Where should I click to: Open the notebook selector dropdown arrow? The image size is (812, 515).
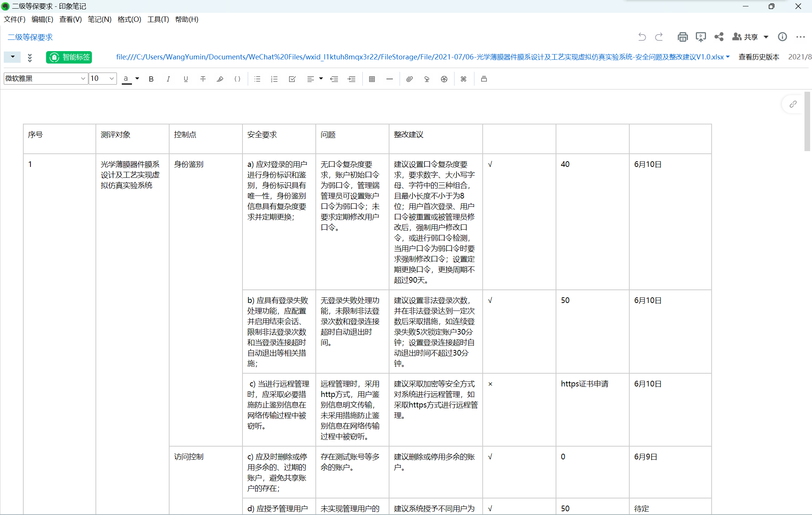12,57
